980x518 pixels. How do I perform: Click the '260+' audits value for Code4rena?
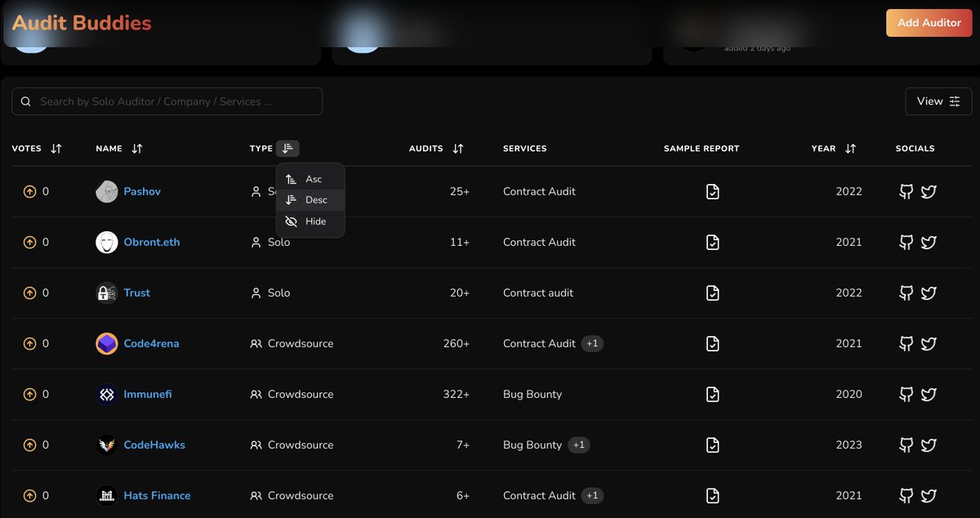pyautogui.click(x=457, y=344)
